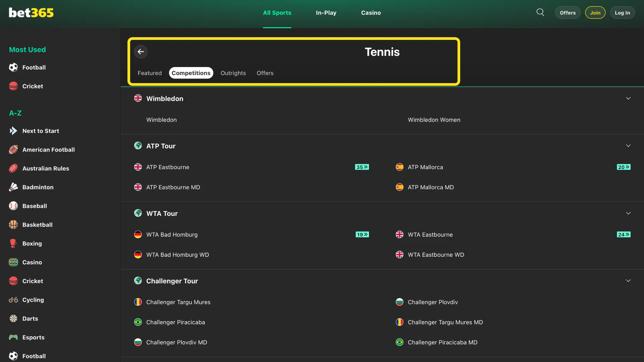The width and height of the screenshot is (644, 362).
Task: Open WTA Eastbourne WD competition
Action: (436, 255)
